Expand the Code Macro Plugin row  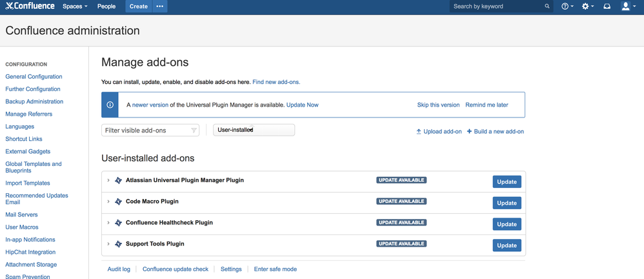(108, 201)
